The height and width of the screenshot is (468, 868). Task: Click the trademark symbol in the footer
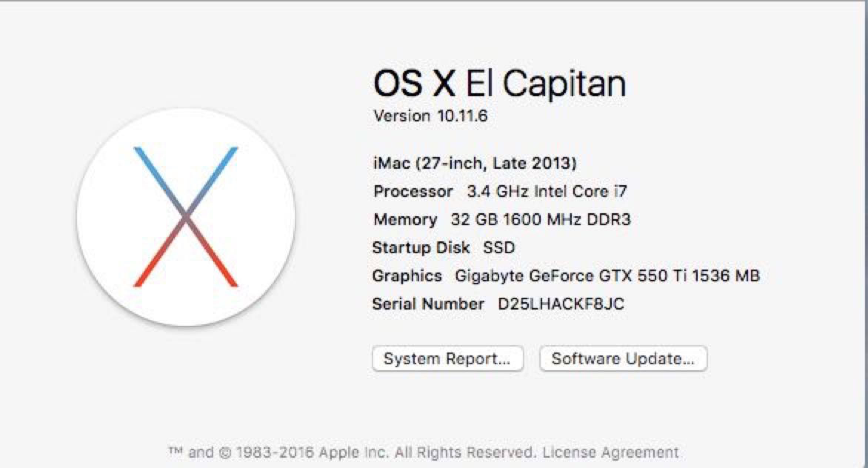coord(176,451)
